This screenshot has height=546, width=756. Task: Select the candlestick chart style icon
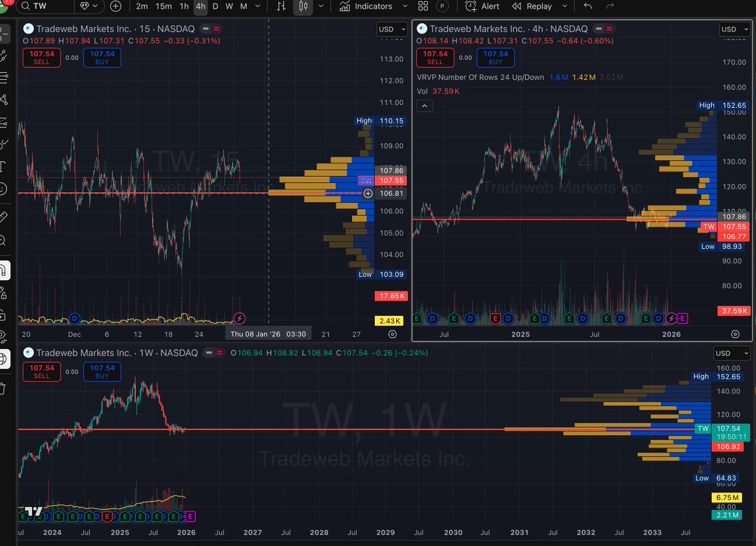tap(303, 6)
